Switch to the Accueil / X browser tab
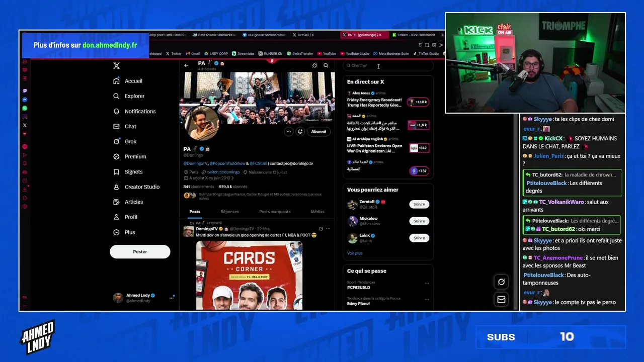Image resolution: width=644 pixels, height=362 pixels. (306, 35)
